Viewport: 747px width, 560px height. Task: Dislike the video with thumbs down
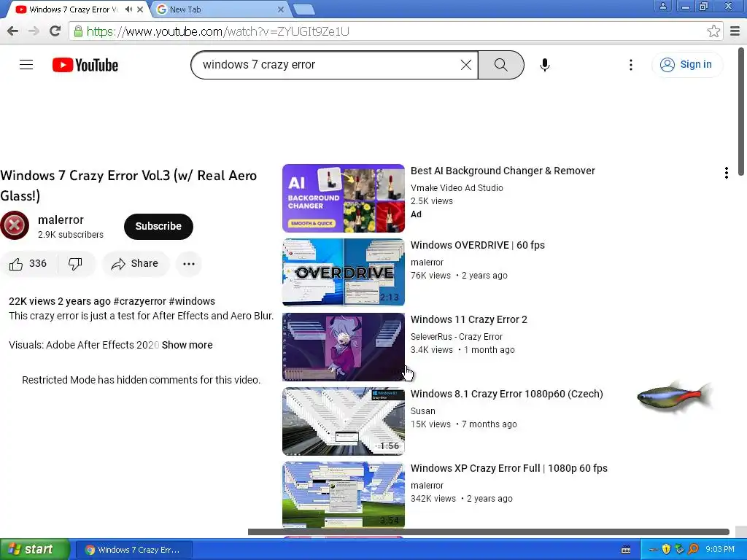tap(75, 264)
